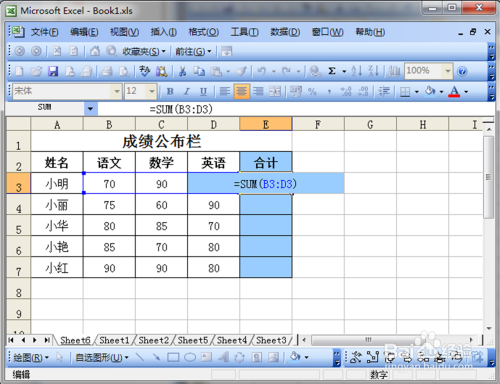500x384 pixels.
Task: Click the Print icon
Action: click(x=107, y=71)
